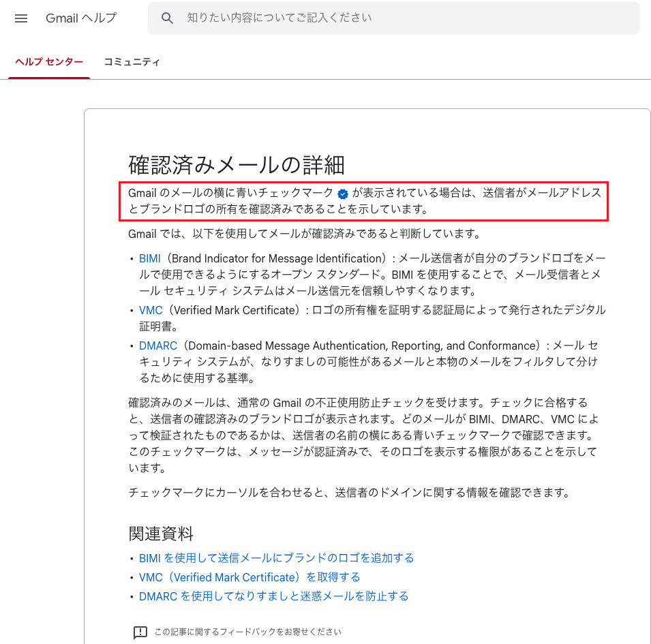Image resolution: width=651 pixels, height=644 pixels.
Task: Click the feedback exclamation speech bubble icon
Action: [x=140, y=632]
